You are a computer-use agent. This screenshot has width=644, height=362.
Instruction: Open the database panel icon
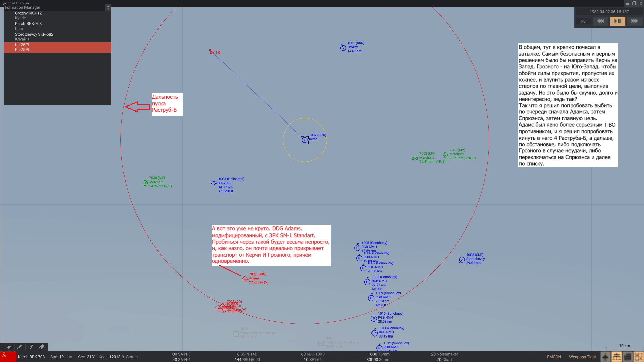point(628,357)
